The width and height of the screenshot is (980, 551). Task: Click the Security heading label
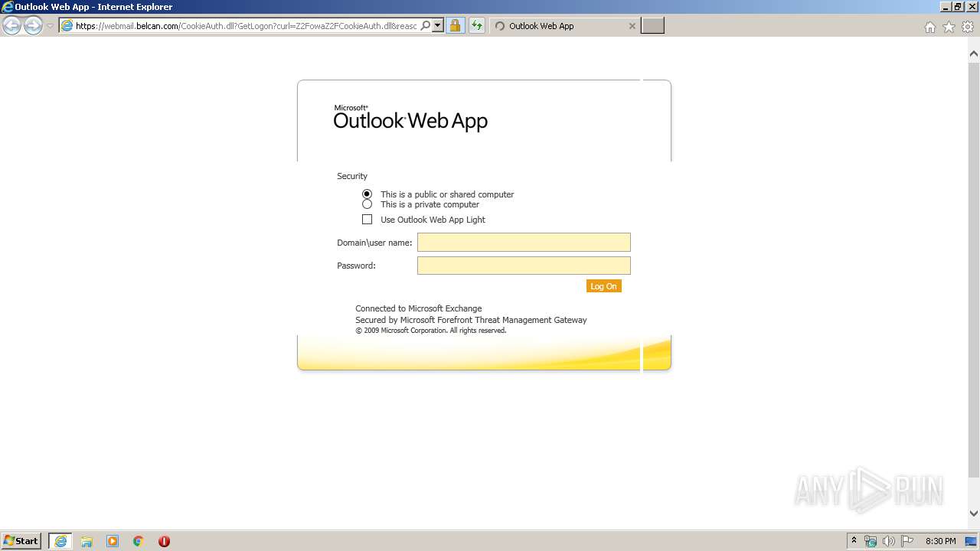pyautogui.click(x=352, y=176)
